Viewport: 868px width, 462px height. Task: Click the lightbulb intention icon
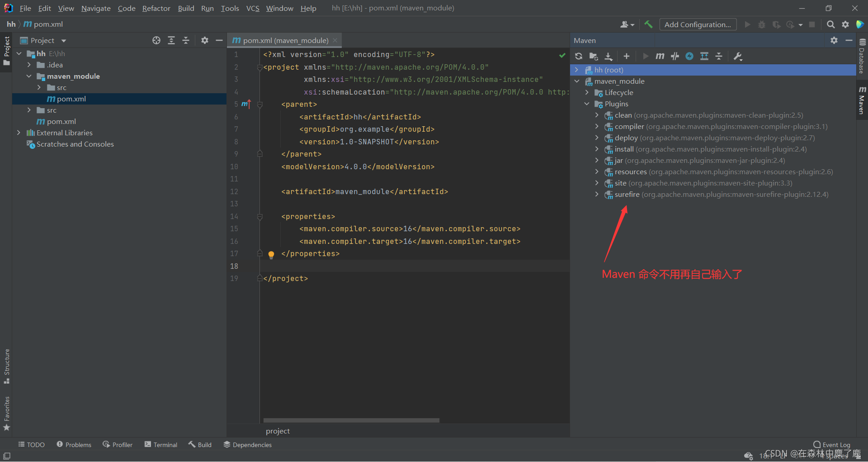tap(271, 254)
